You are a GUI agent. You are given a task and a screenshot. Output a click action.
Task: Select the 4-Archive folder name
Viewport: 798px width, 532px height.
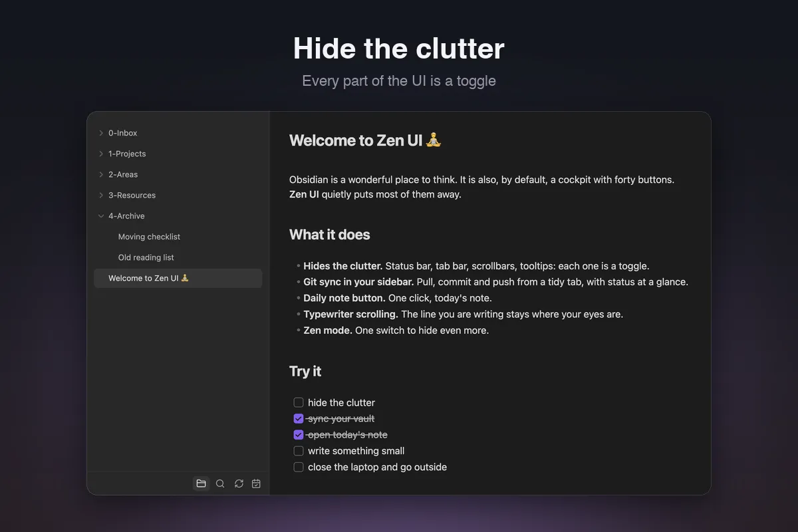126,216
